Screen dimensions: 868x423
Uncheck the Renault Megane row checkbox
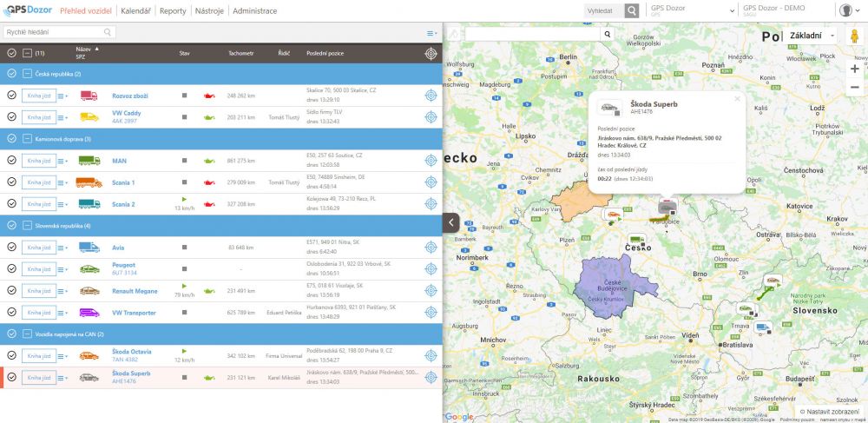coord(11,290)
